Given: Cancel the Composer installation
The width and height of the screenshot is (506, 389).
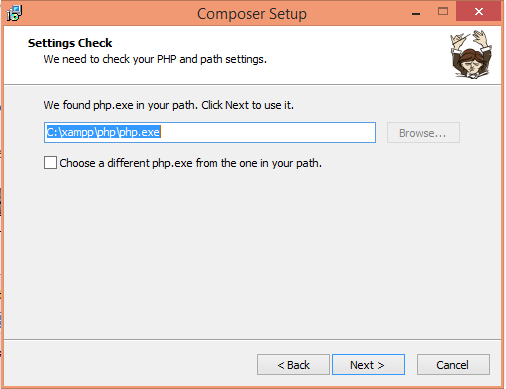Looking at the screenshot, I should [x=453, y=365].
